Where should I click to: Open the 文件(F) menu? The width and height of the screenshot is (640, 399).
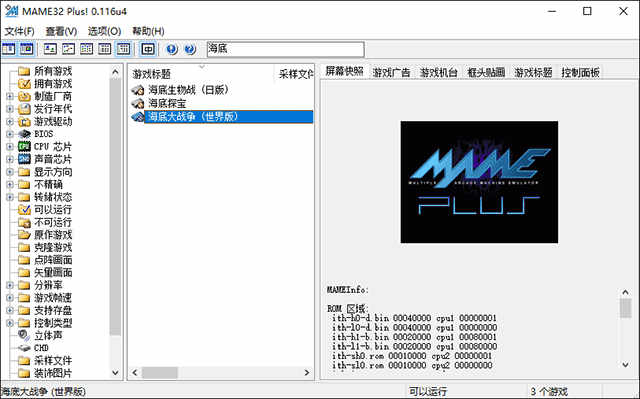(x=19, y=31)
